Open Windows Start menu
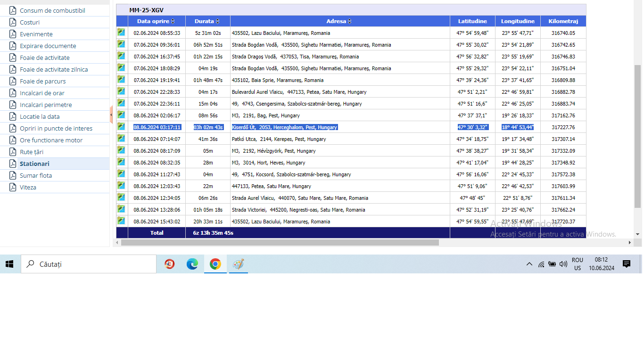 [9, 264]
